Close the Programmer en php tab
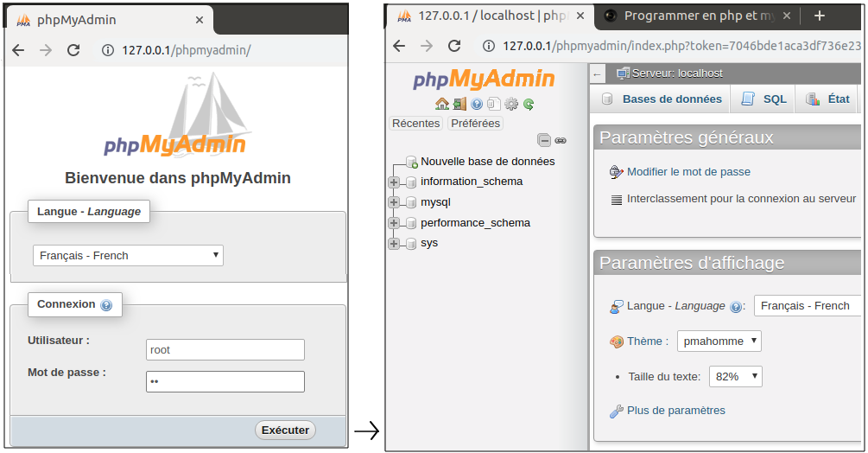Viewport: 868px width, 453px height. 787,16
